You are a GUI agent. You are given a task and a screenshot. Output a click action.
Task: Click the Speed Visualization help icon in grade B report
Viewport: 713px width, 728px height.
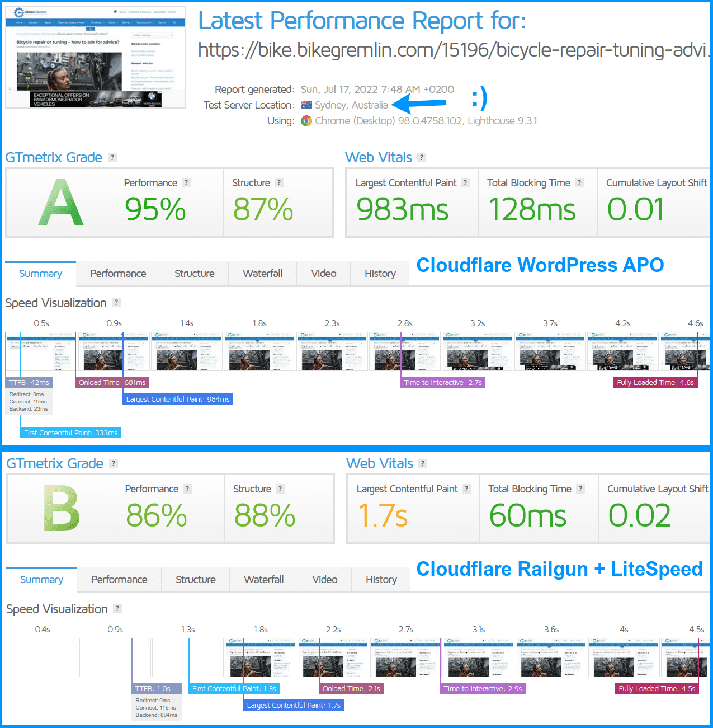[117, 609]
